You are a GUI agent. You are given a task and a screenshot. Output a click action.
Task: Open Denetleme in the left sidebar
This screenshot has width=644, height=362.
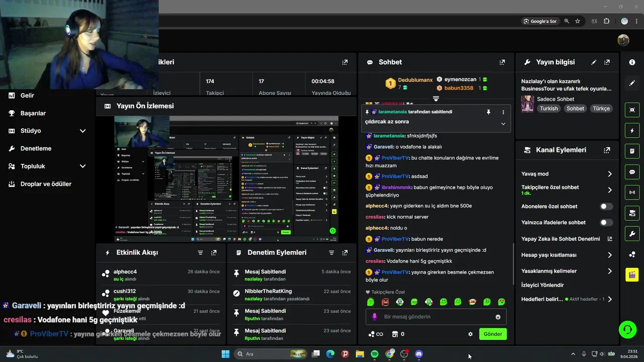(36, 148)
